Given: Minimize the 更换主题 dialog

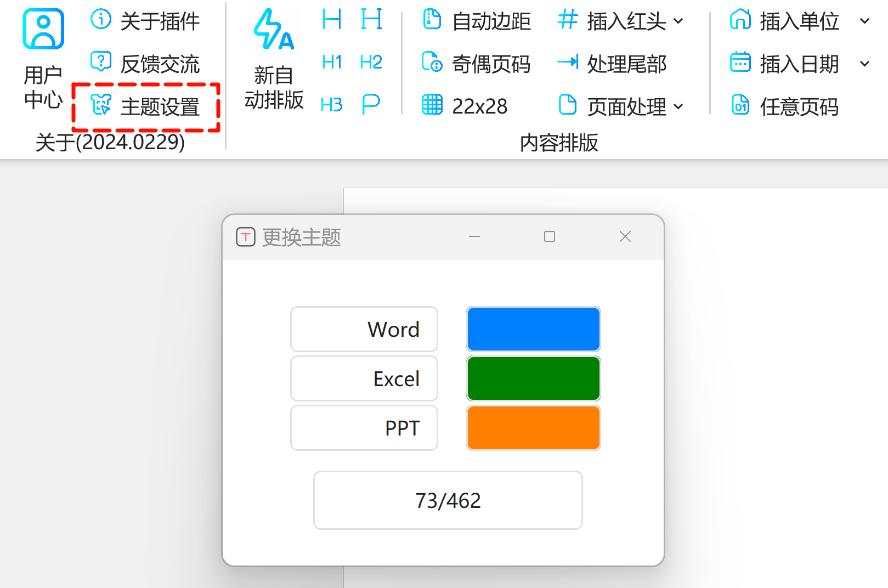Looking at the screenshot, I should [474, 236].
